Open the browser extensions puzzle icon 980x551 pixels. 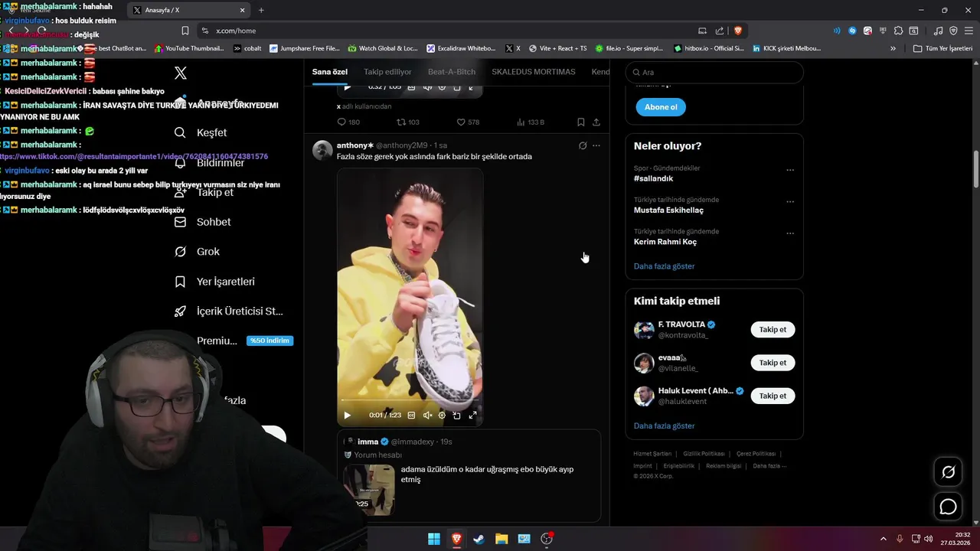pyautogui.click(x=899, y=31)
